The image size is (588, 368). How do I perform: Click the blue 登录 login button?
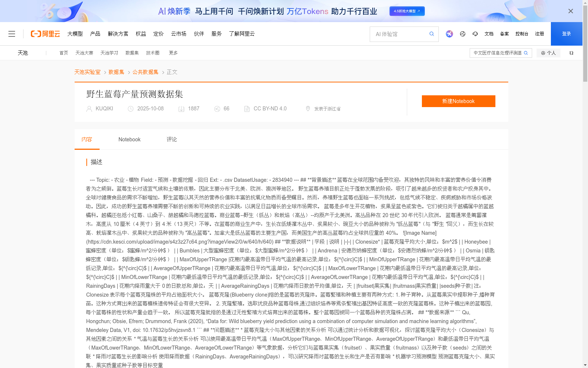point(567,34)
